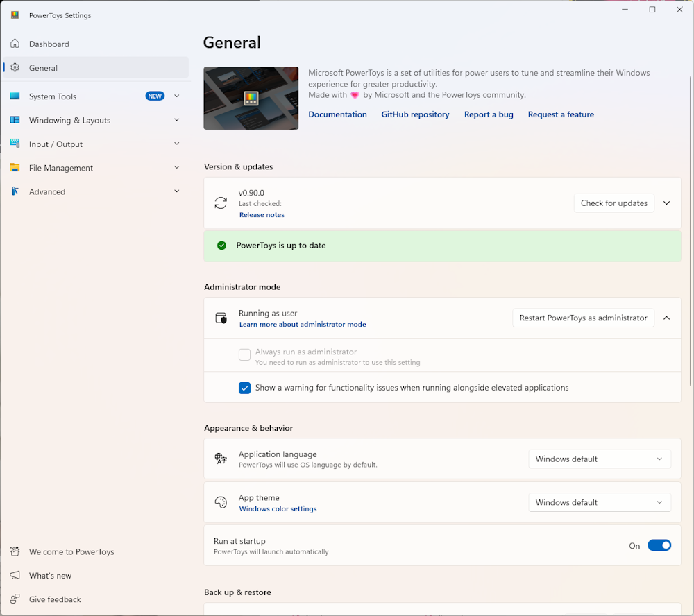This screenshot has width=694, height=616.
Task: Click the Request a feature link
Action: point(561,114)
